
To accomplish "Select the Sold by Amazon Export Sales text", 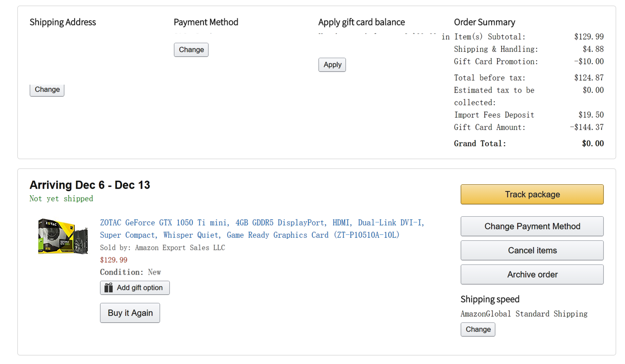I will coord(162,248).
